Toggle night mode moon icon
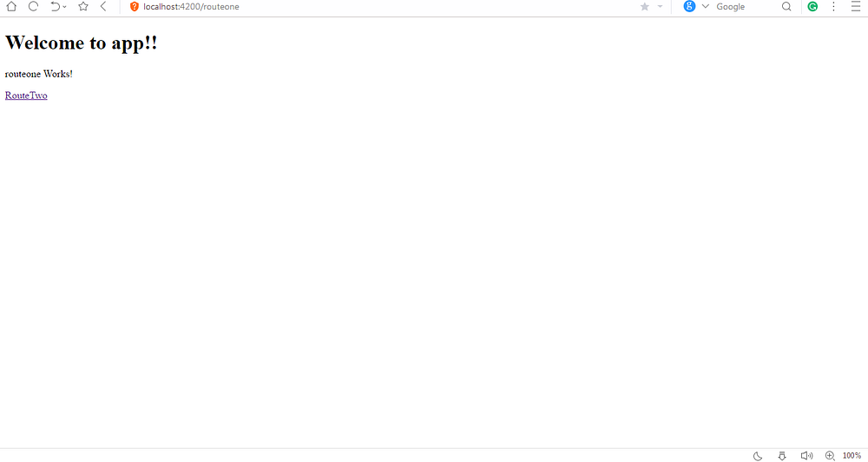The image size is (868, 462). [758, 456]
